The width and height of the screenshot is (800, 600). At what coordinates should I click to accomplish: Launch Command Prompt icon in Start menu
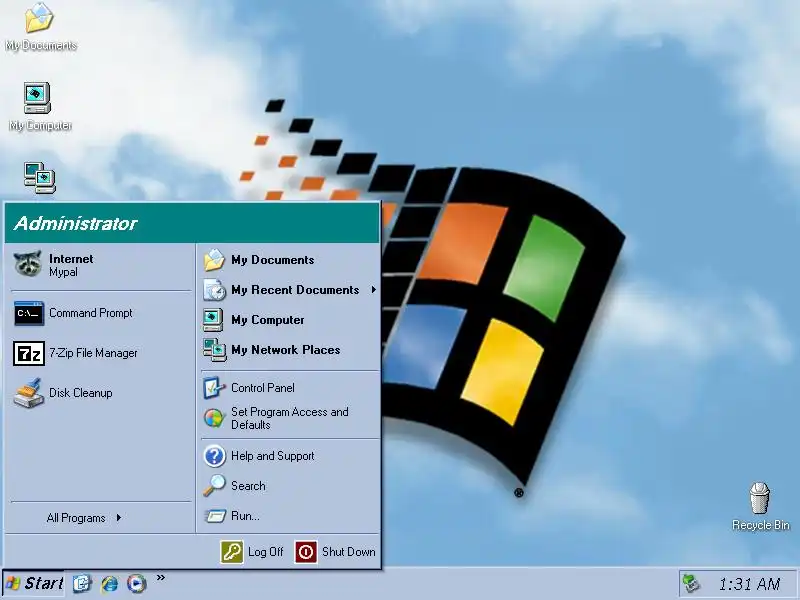[29, 313]
